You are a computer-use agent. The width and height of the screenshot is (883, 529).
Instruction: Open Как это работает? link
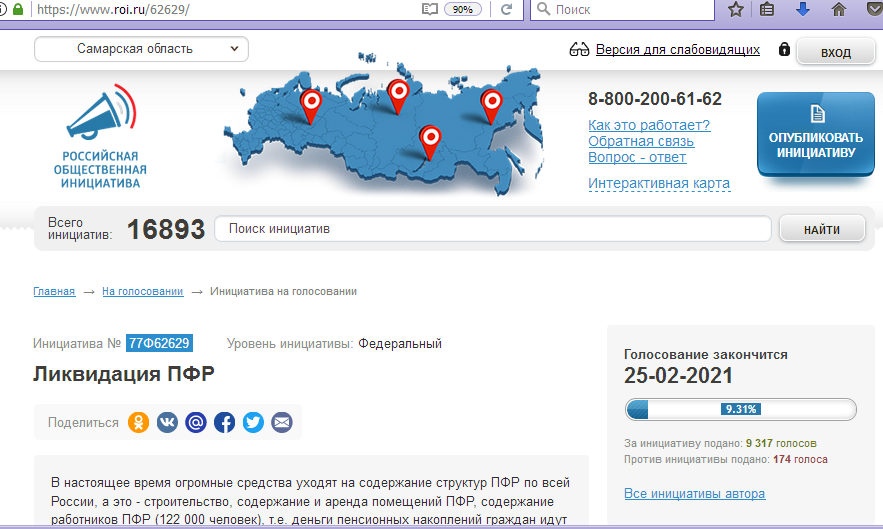click(649, 125)
